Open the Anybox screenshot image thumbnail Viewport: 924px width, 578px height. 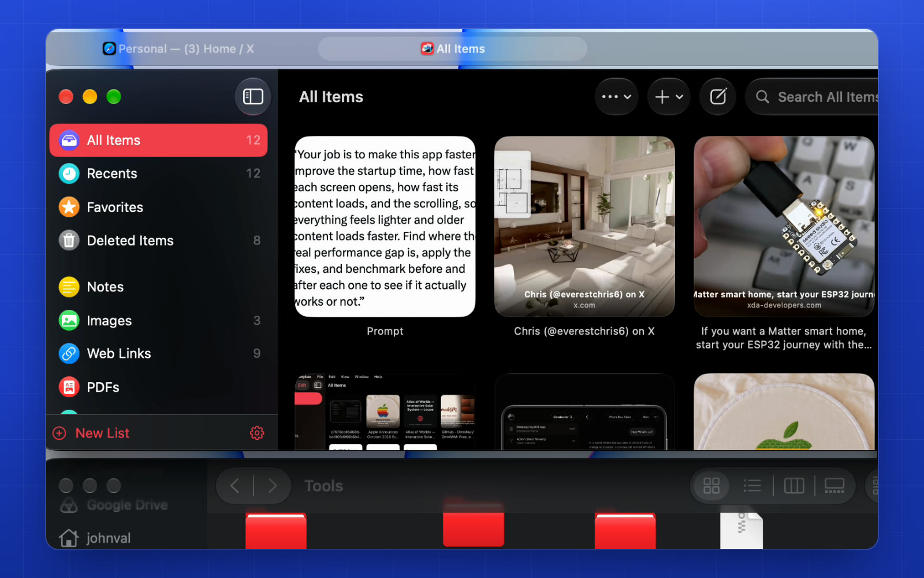385,412
